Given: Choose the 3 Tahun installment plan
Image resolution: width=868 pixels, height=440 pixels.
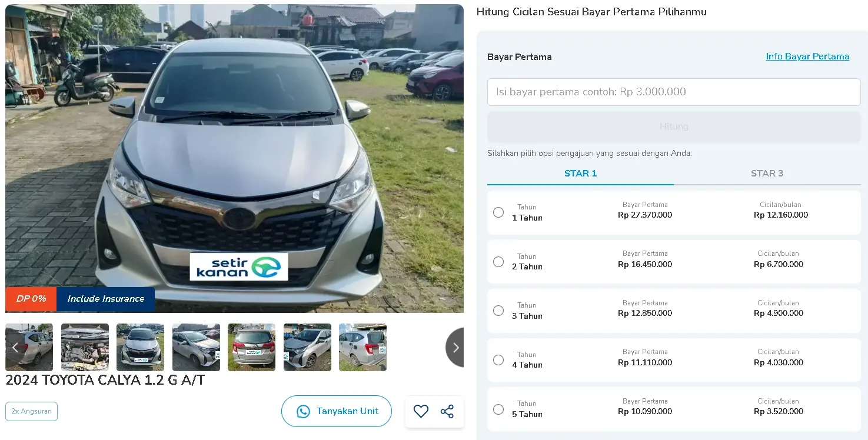Looking at the screenshot, I should click(498, 311).
